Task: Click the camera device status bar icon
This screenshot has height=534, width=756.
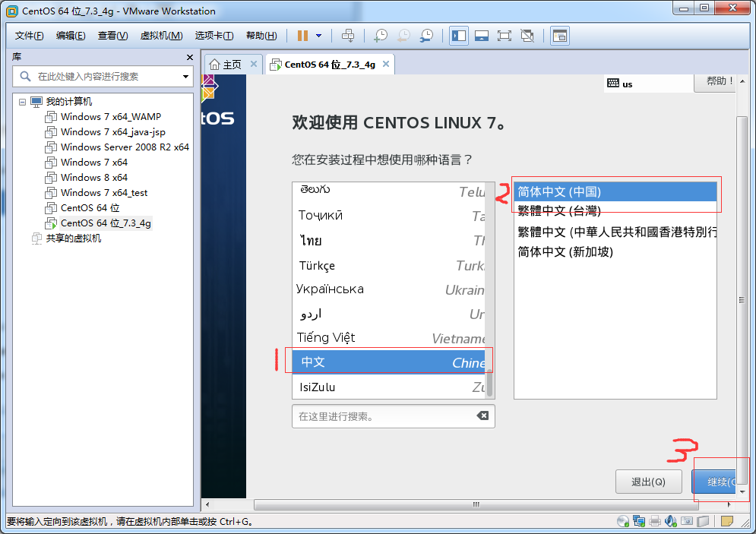Action: point(687,521)
